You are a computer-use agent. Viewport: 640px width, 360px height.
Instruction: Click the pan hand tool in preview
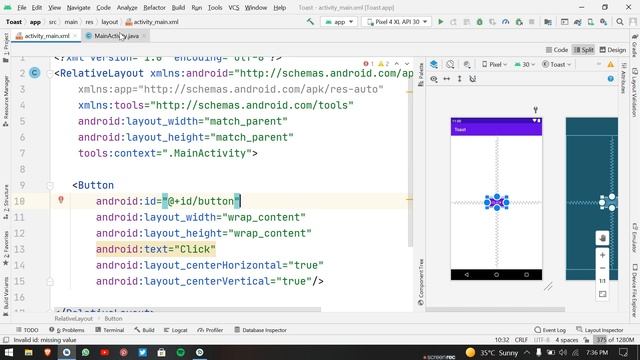[602, 238]
